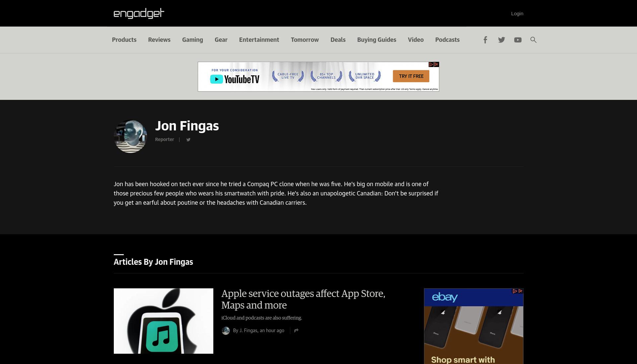Go to Buying Guides
The image size is (637, 364).
tap(377, 40)
